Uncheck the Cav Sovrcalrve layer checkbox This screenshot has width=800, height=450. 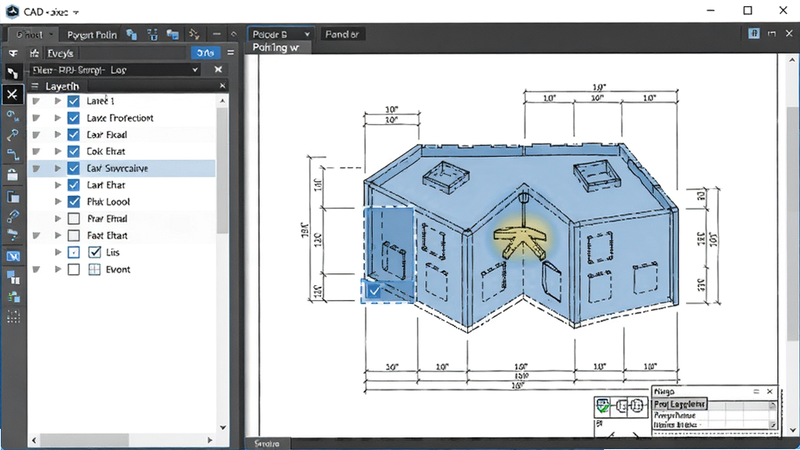click(x=73, y=168)
